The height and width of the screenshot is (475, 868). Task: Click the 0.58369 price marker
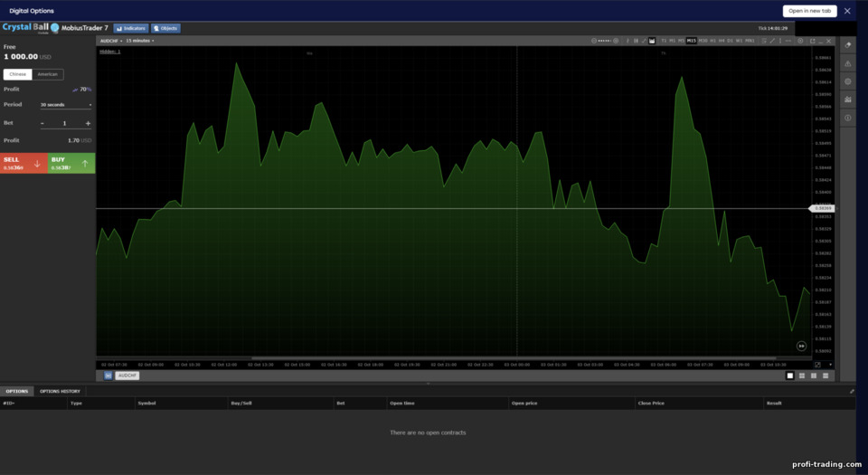point(822,209)
